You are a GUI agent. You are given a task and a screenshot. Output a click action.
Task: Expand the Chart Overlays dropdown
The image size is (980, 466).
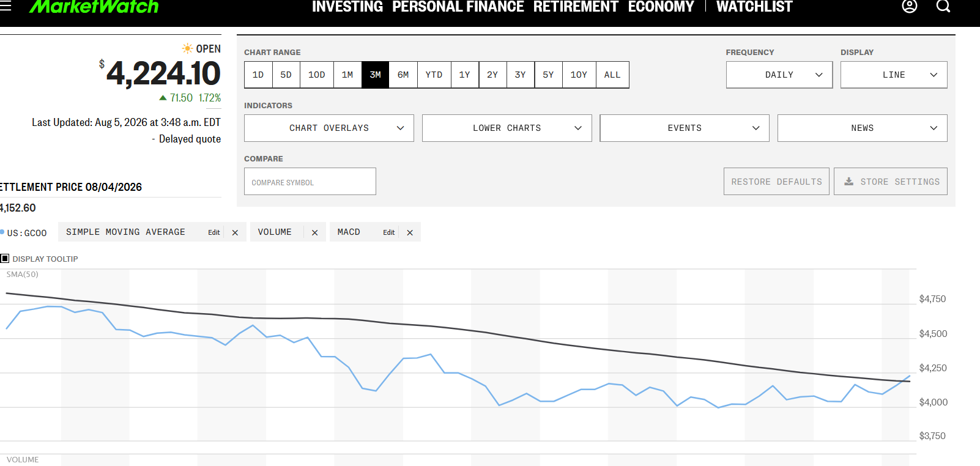(329, 128)
